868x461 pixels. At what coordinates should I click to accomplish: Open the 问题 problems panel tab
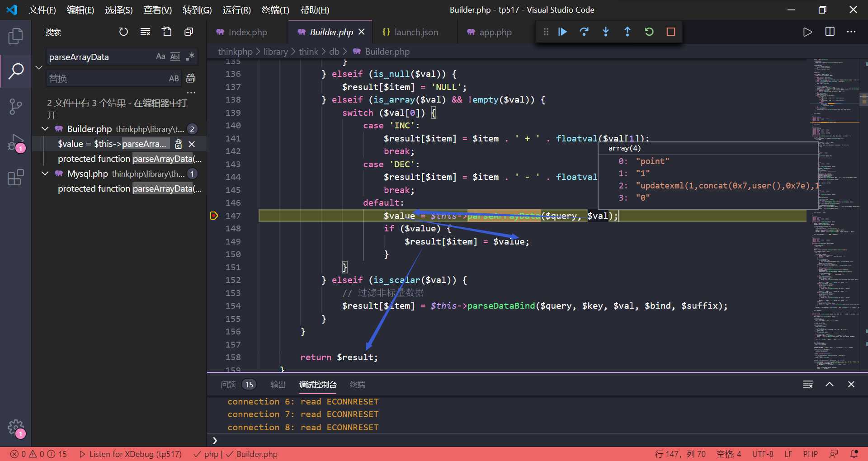point(238,384)
